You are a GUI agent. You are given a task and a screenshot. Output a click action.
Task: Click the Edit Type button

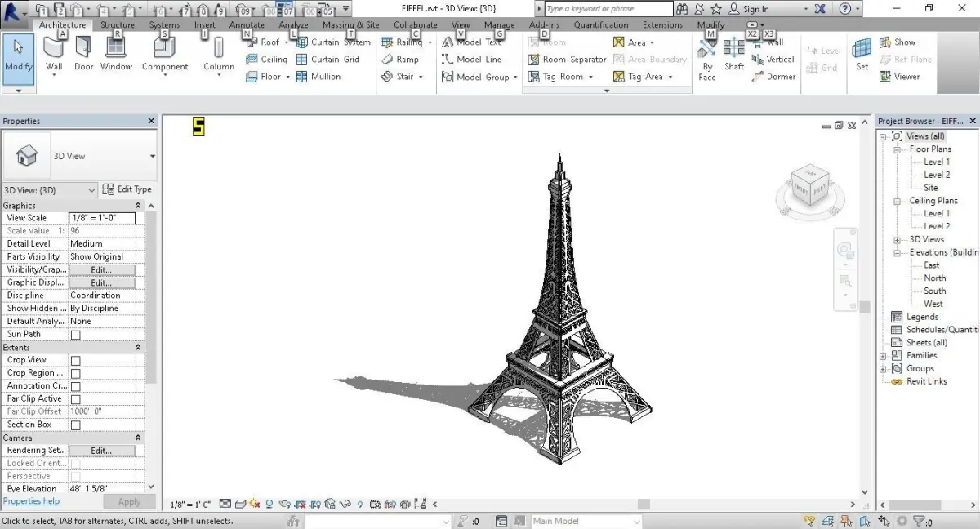coord(127,189)
